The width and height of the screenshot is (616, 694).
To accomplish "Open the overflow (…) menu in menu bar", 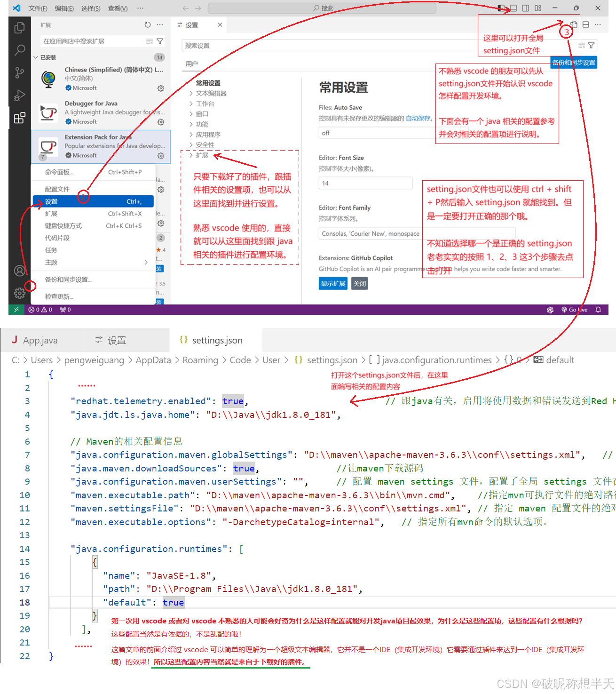I will pyautogui.click(x=140, y=8).
